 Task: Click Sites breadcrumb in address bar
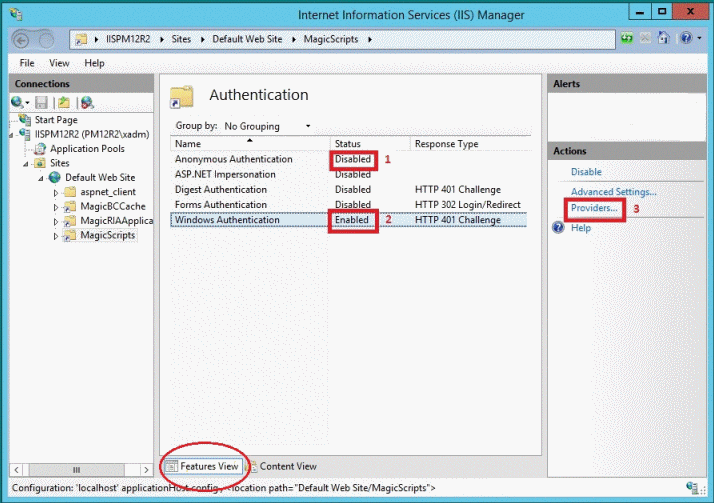181,39
